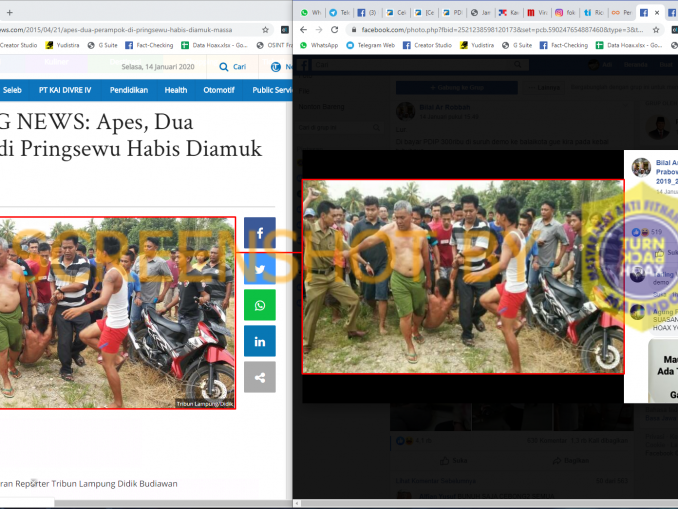Open Yudistira bookmark in left window
678x509 pixels.
(63, 45)
